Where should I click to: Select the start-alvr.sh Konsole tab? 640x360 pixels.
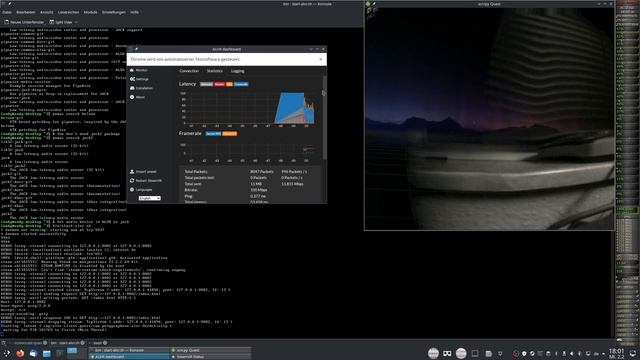(x=68, y=343)
